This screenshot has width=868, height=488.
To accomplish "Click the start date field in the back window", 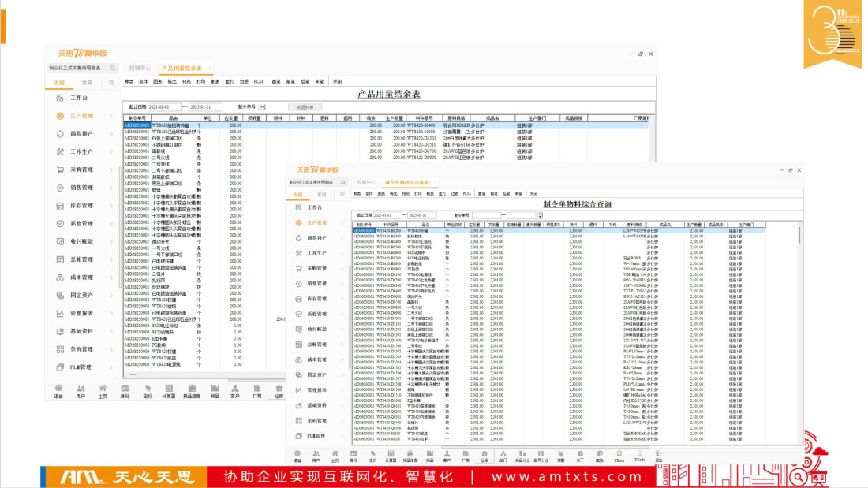I will tap(163, 106).
